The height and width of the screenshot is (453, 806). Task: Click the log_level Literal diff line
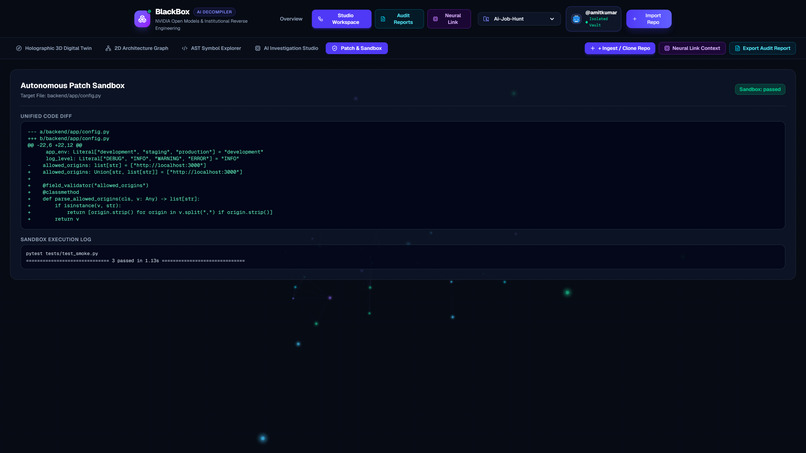[x=142, y=158]
